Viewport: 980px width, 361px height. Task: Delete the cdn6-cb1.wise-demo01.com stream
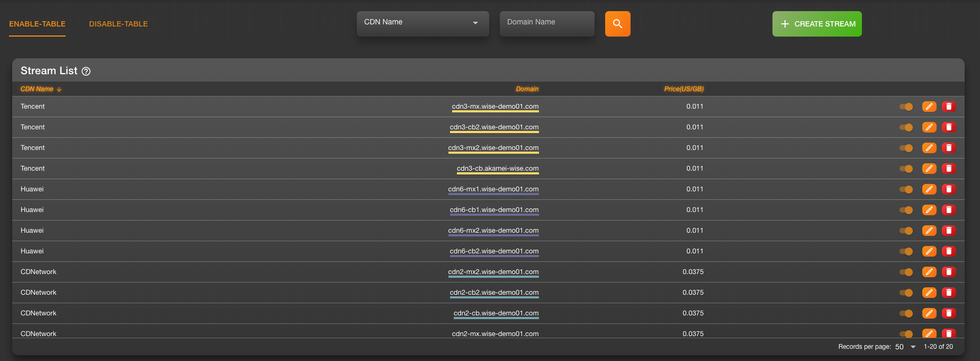[949, 210]
